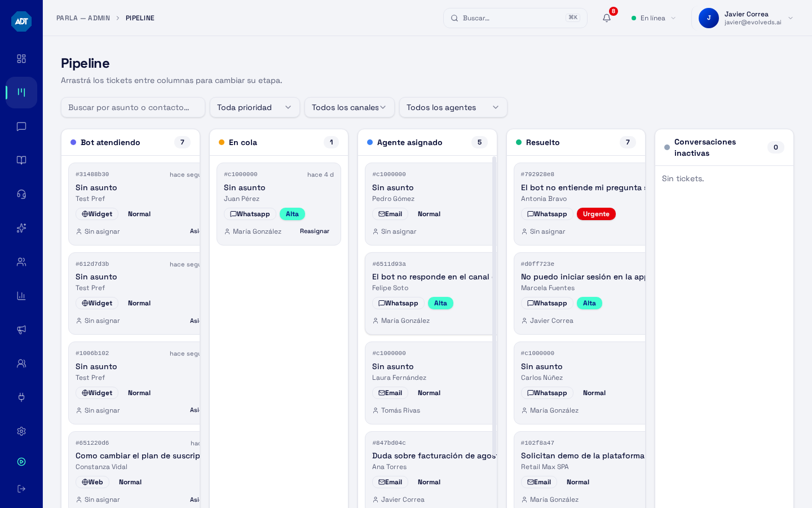Select the Pipeline kanban icon in the sidebar

pyautogui.click(x=21, y=93)
